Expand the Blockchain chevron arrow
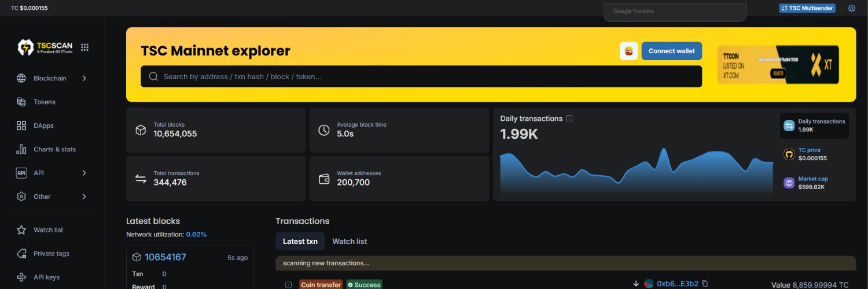The height and width of the screenshot is (289, 868). (x=84, y=78)
